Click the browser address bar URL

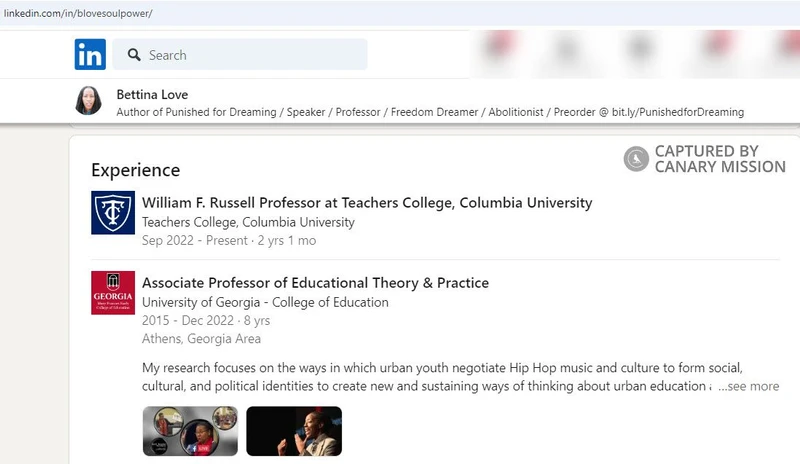pos(78,13)
